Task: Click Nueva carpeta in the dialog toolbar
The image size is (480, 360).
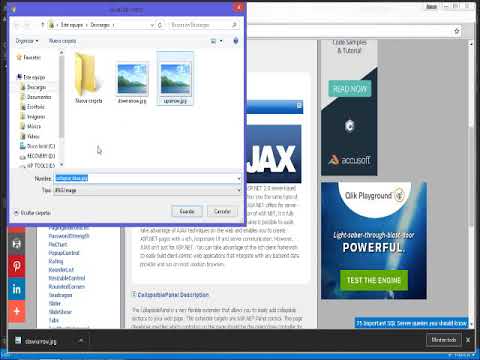Action: pyautogui.click(x=62, y=41)
